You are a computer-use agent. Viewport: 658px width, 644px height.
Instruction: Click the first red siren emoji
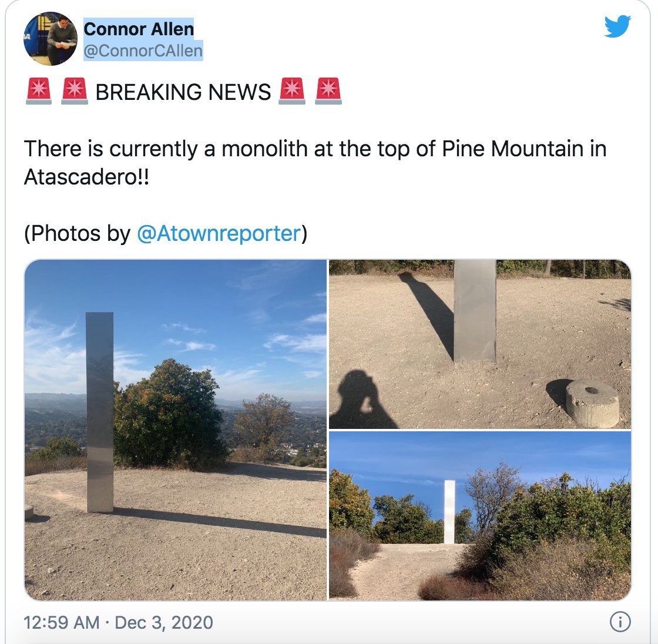click(39, 90)
